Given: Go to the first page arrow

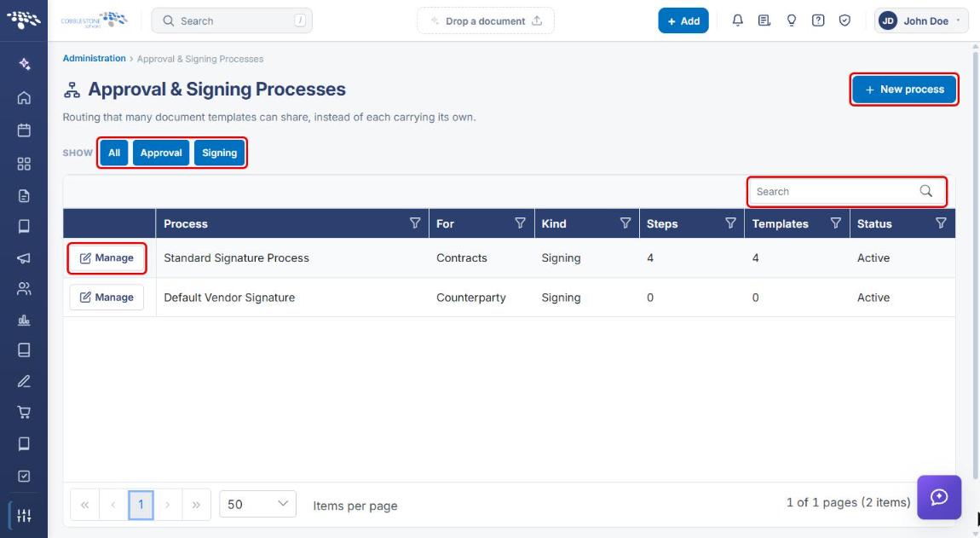Looking at the screenshot, I should 85,504.
